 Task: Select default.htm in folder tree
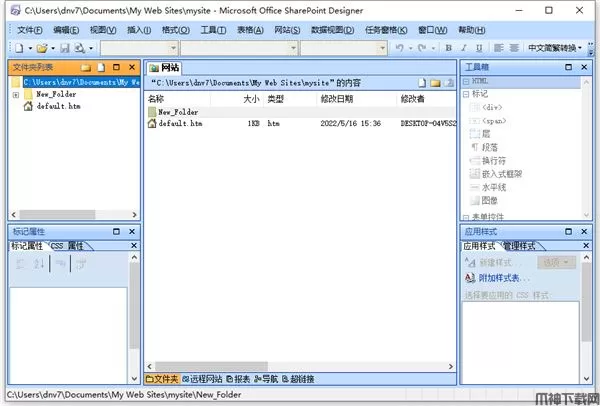coord(58,106)
